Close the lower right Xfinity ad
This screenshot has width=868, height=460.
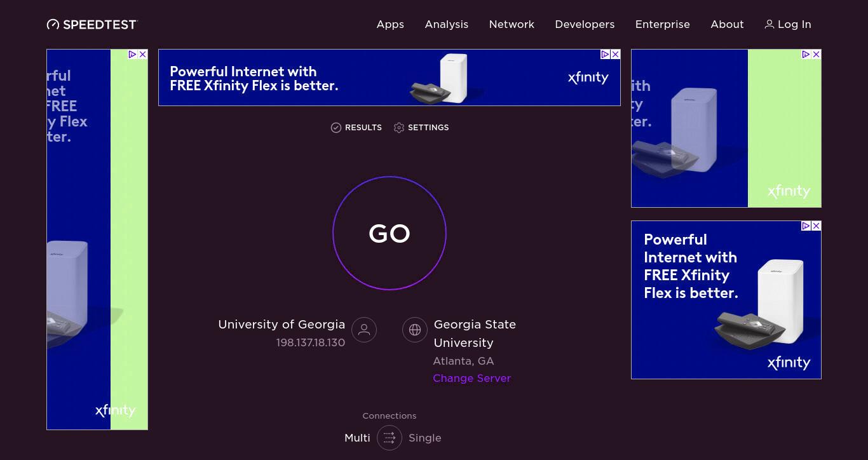click(816, 226)
